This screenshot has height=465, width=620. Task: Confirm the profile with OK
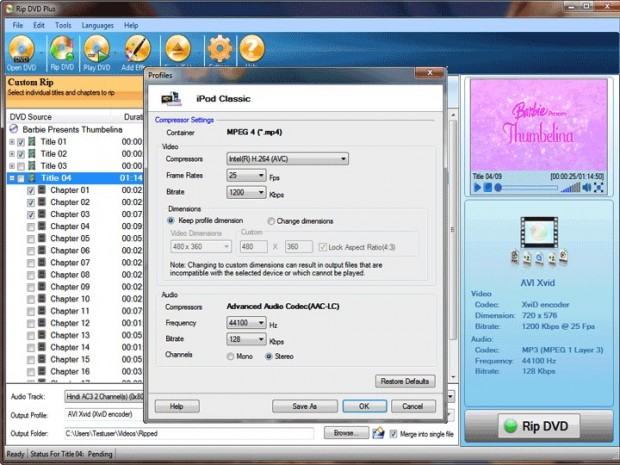tap(364, 406)
